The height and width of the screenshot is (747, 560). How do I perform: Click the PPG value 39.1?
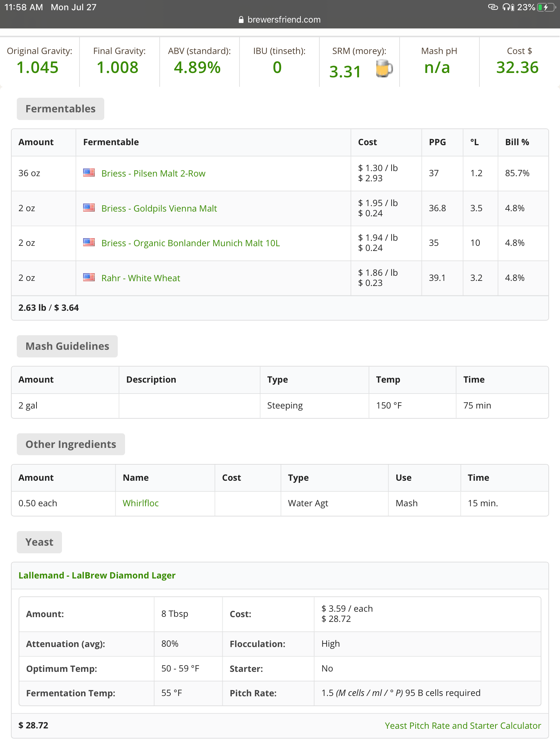437,278
